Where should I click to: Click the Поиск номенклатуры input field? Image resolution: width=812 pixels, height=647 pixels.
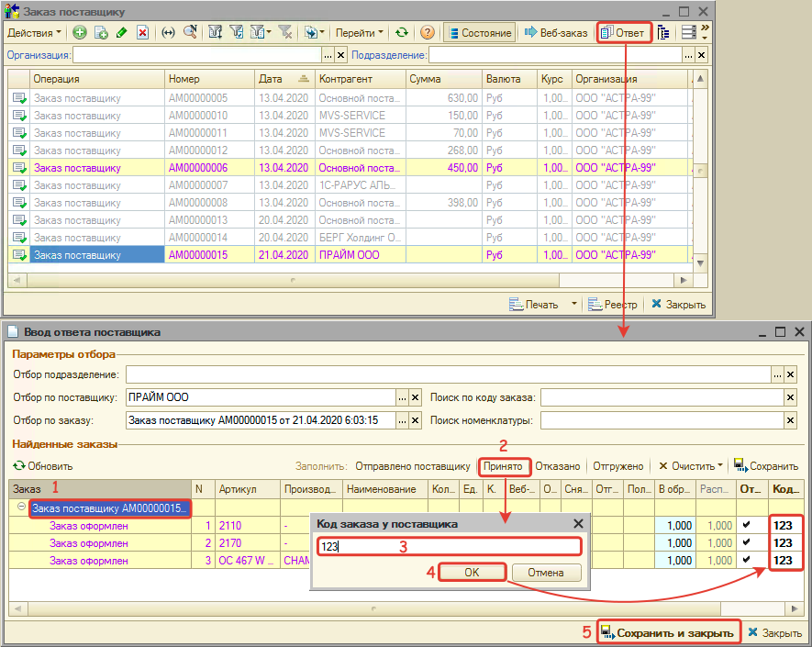click(x=662, y=420)
